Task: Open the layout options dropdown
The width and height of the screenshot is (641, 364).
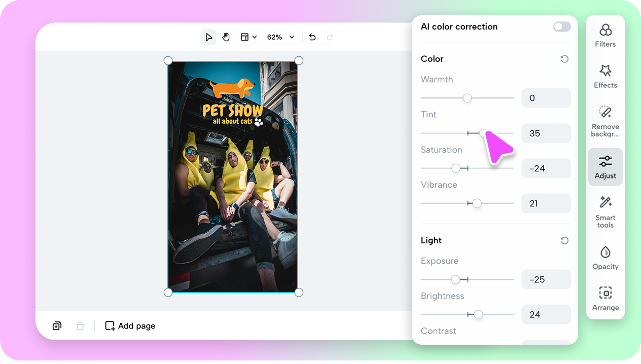Action: 248,37
